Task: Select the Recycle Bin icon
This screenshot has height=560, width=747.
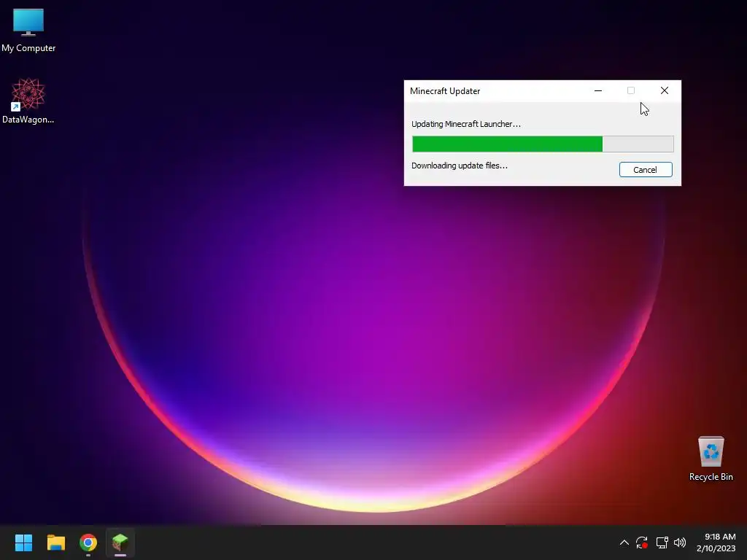Action: (x=711, y=459)
